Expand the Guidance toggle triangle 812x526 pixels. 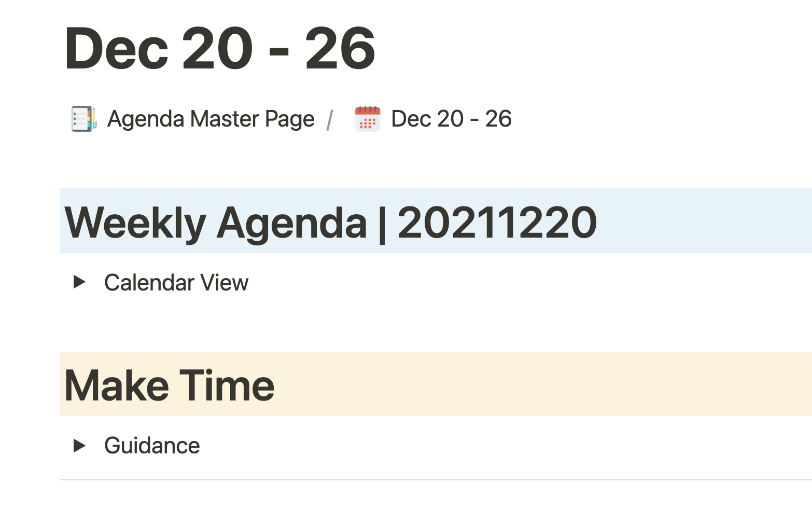[x=79, y=446]
